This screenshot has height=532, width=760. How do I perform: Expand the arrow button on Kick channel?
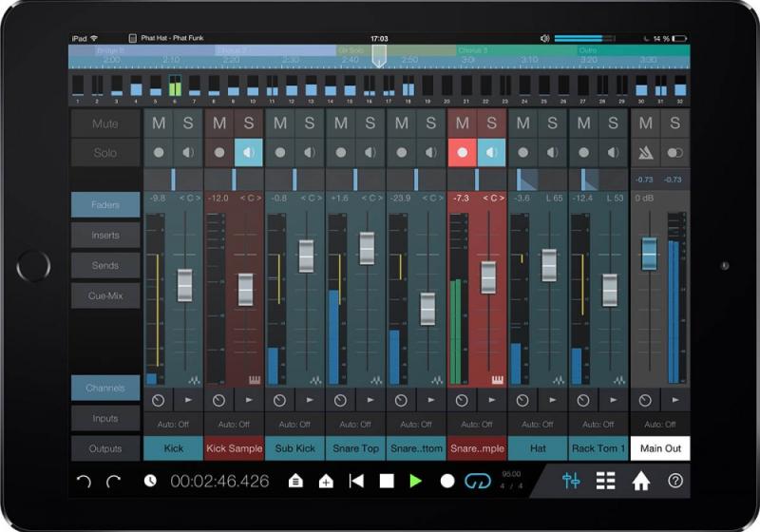[x=188, y=401]
